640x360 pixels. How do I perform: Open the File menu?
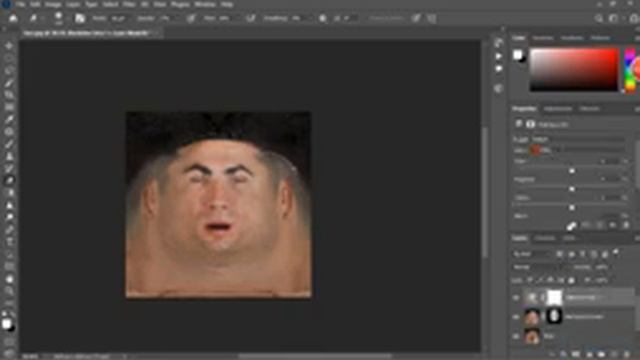20,4
